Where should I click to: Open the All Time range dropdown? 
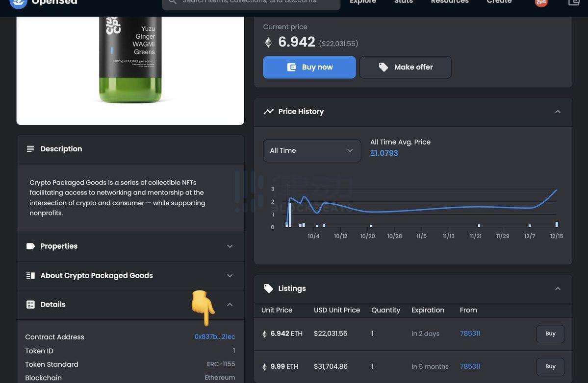point(312,151)
